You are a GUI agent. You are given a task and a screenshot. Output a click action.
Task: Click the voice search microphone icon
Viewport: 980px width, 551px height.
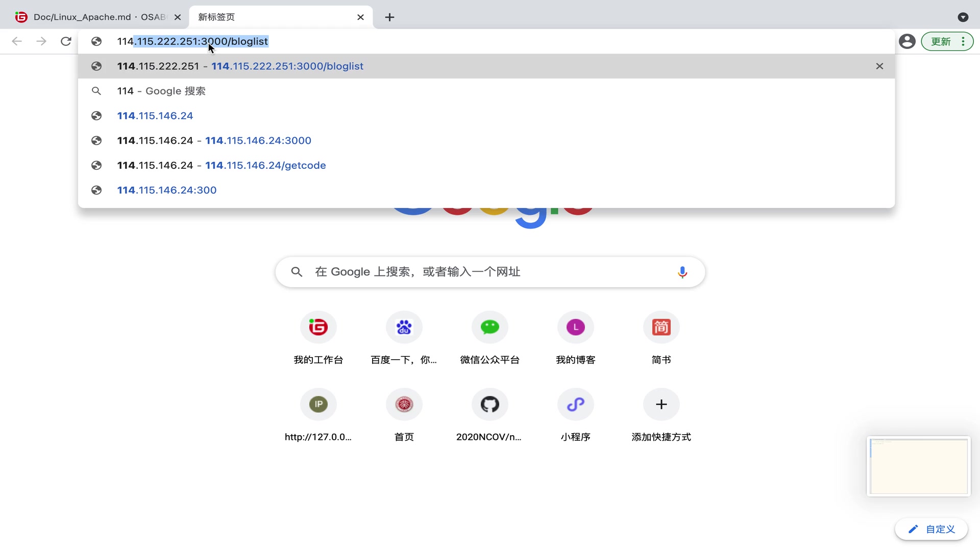(x=682, y=272)
